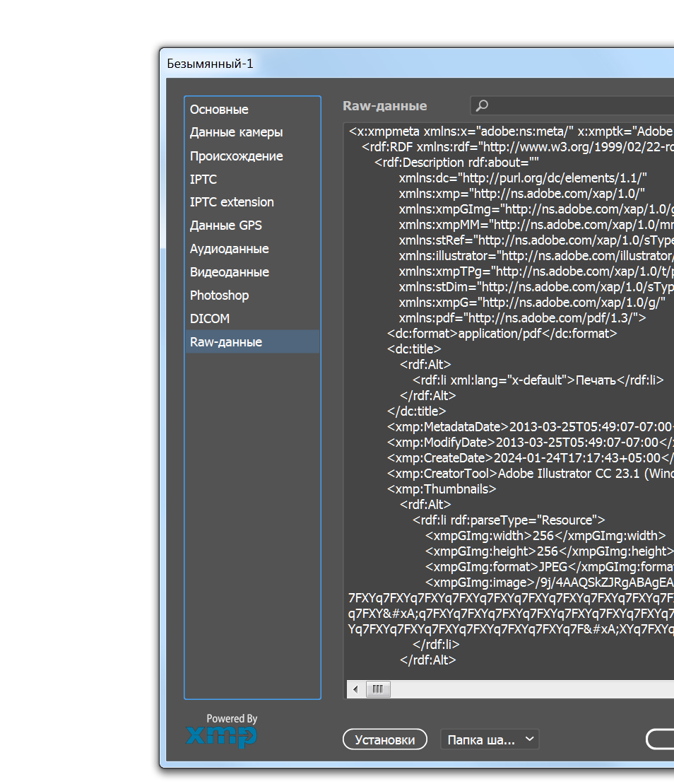Click the xmlns:pdf namespace line
The image size is (674, 784).
pos(522,318)
